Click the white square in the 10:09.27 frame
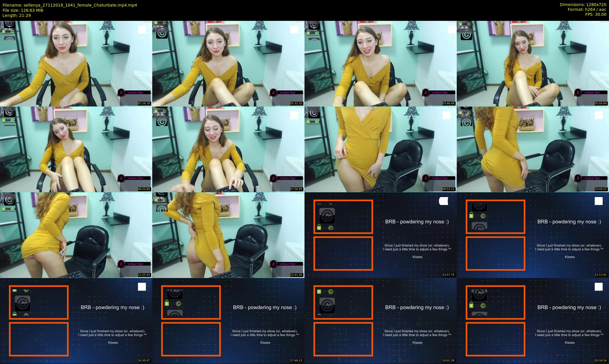Image resolution: width=609 pixels, height=364 pixels. (x=598, y=115)
